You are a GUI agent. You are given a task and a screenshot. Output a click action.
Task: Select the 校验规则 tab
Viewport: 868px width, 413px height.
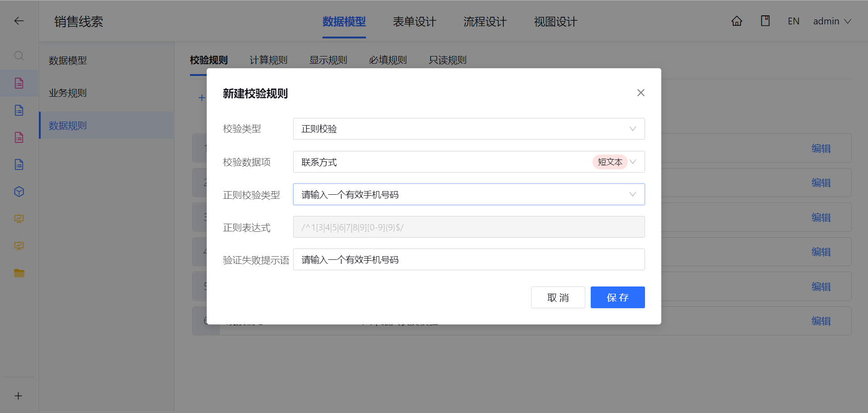pyautogui.click(x=209, y=60)
